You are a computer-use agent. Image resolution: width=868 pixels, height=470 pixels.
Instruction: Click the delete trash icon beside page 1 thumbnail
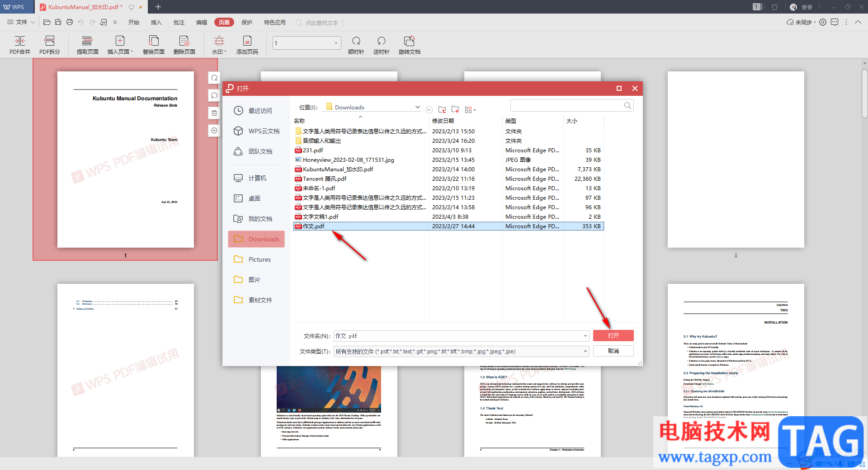click(214, 113)
